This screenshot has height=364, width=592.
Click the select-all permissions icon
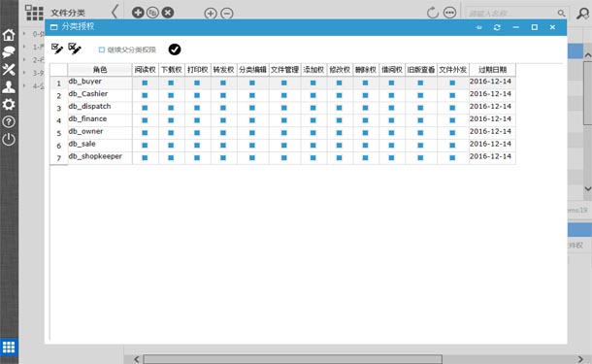(x=57, y=49)
